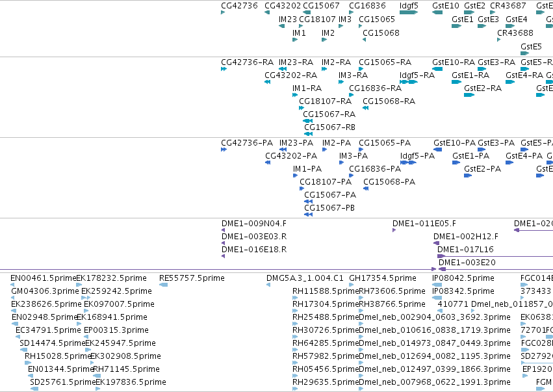Open the CG15067 gene label
553x392 pixels.
[321, 6]
